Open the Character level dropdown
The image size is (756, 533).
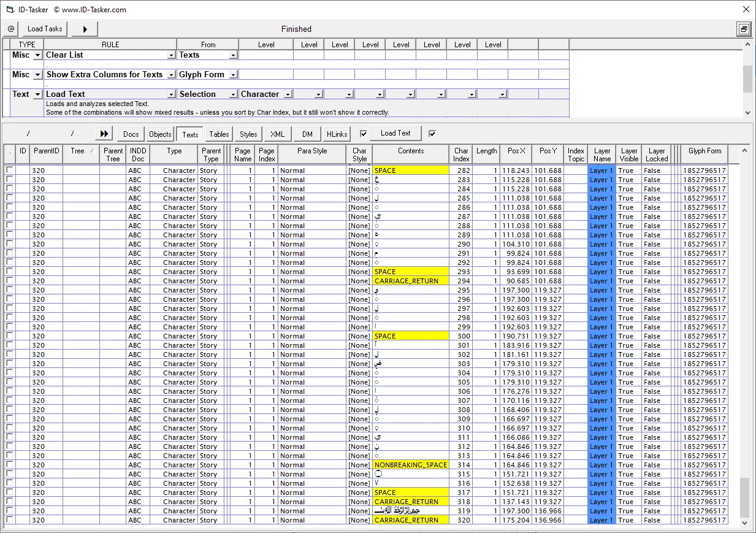tap(288, 94)
